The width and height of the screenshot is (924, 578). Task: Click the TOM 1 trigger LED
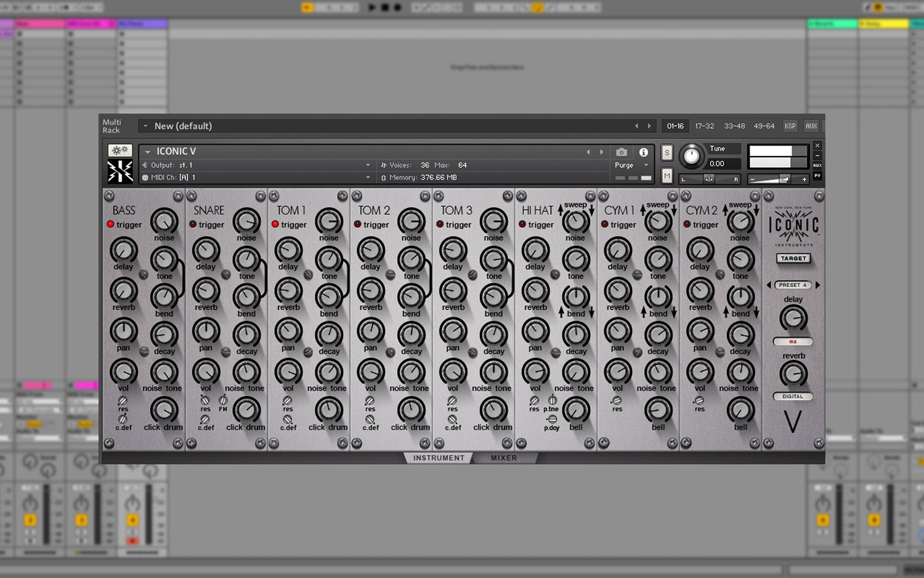pyautogui.click(x=275, y=224)
